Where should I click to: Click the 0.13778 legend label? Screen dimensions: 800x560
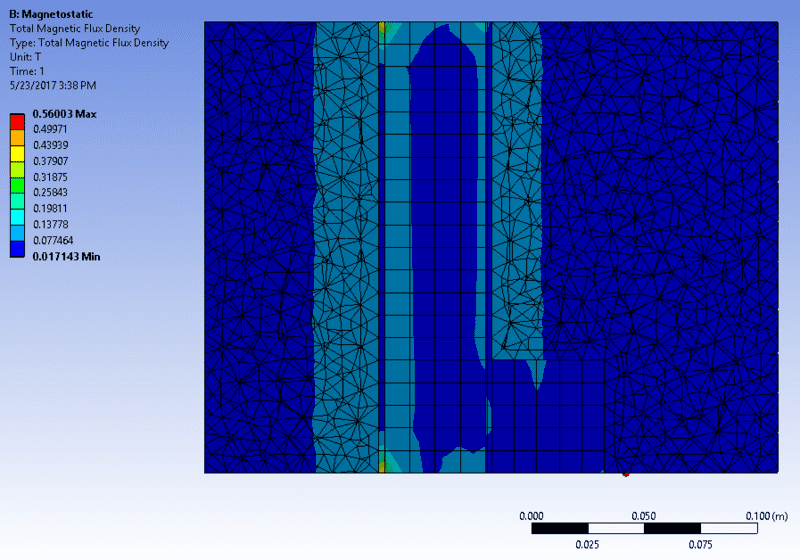tap(54, 225)
